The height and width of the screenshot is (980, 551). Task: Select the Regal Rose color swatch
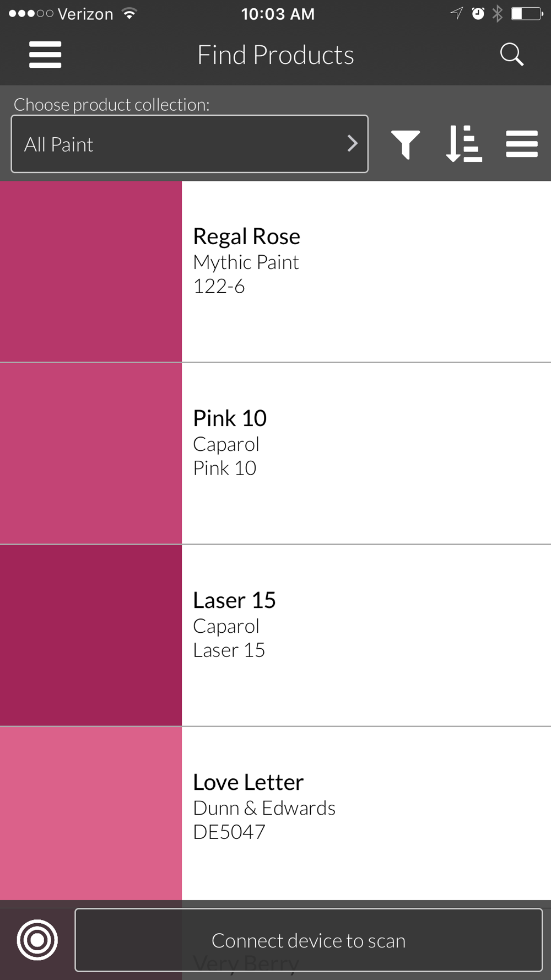pos(91,272)
